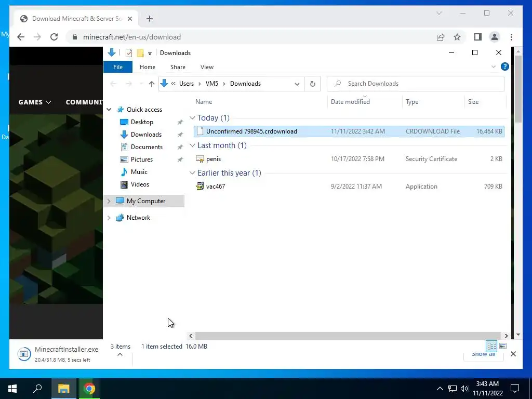Expand My Computer tree node
532x399 pixels.
point(109,201)
